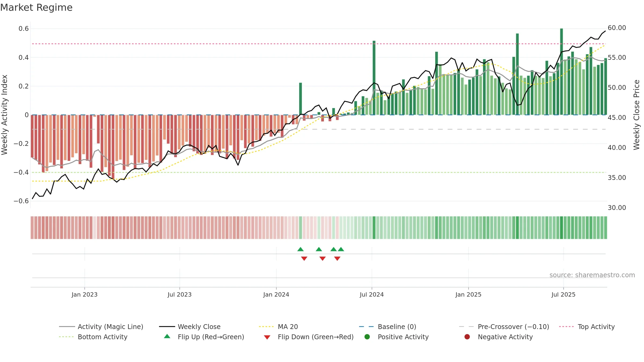Click the tall green spike bar at Jul 2024
The width and height of the screenshot is (644, 362).
click(374, 78)
